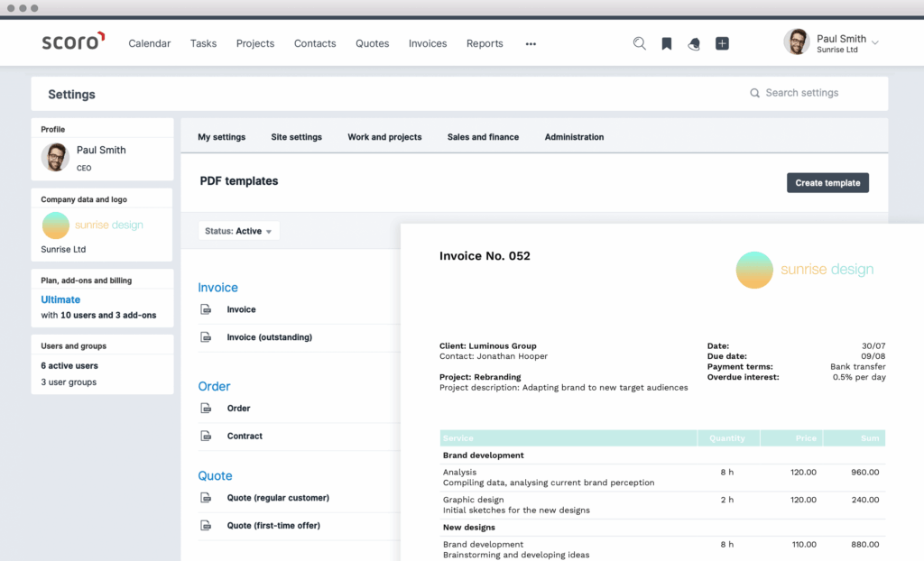
Task: Switch to the My settings tab
Action: (x=222, y=137)
